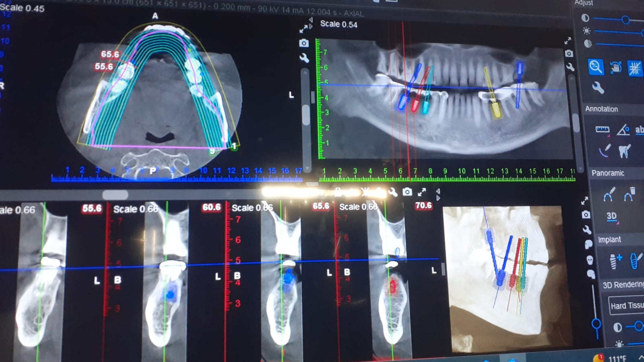Toggle the crosshair grid visibility in Adjust panel
644x362 pixels.
(x=635, y=68)
